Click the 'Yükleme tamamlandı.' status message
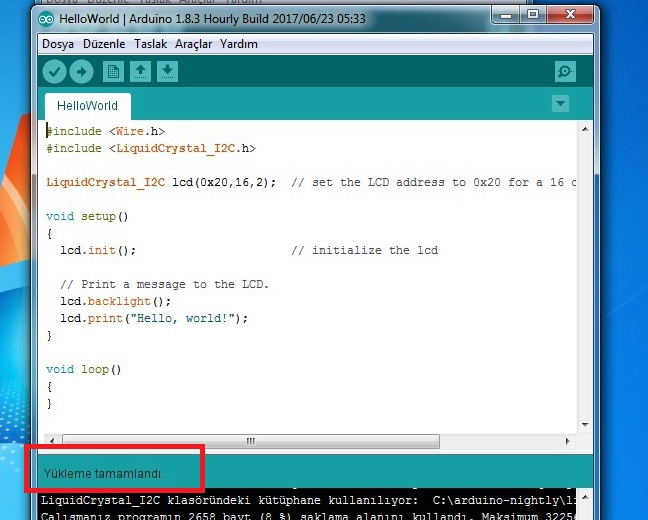Image resolution: width=648 pixels, height=520 pixels. pyautogui.click(x=103, y=474)
